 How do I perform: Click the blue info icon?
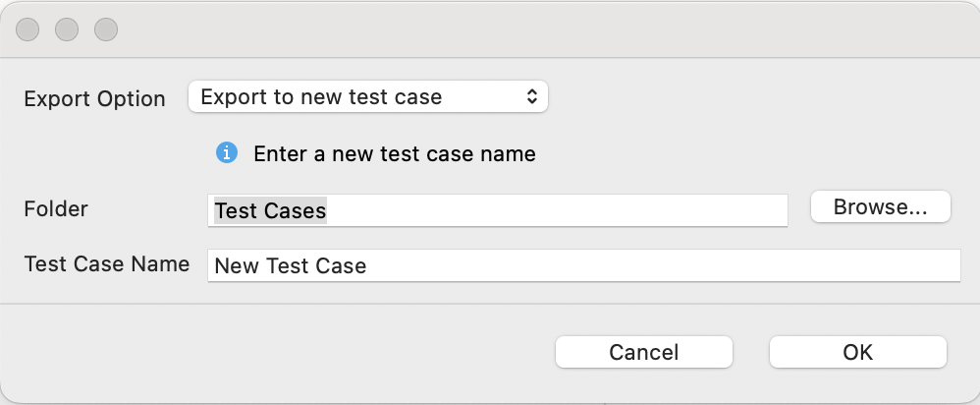[x=227, y=153]
